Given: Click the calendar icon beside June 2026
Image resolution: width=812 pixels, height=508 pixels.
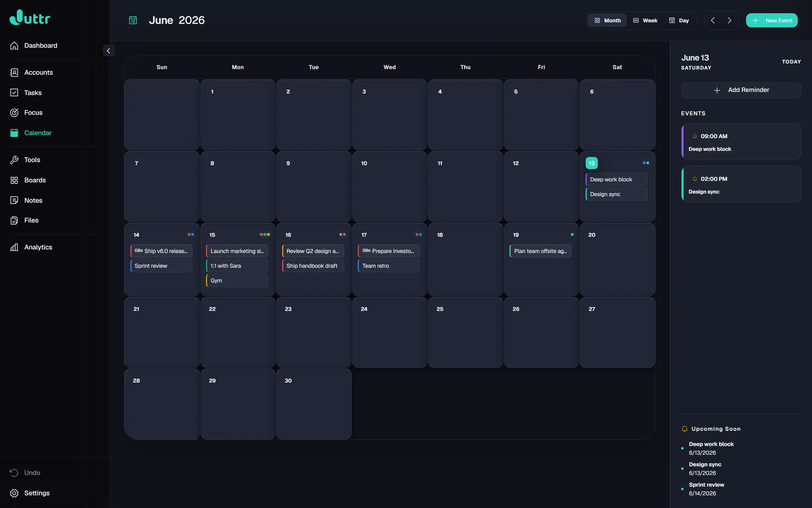Looking at the screenshot, I should [133, 20].
